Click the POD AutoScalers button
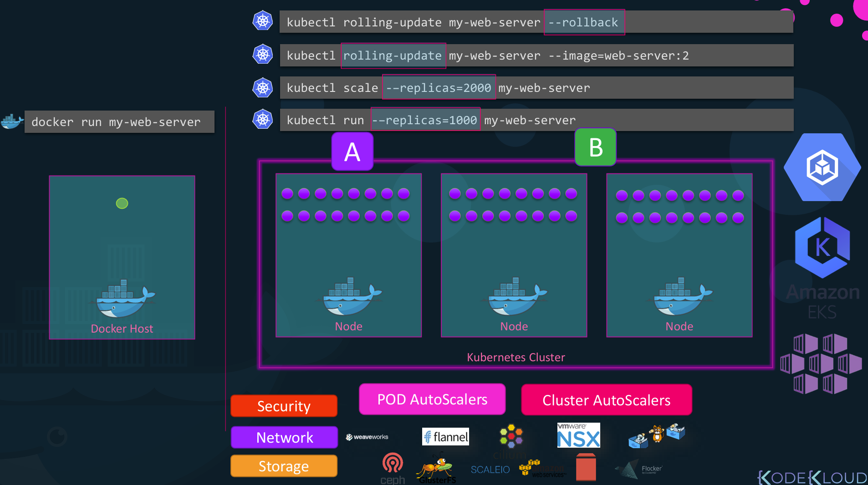 [432, 399]
